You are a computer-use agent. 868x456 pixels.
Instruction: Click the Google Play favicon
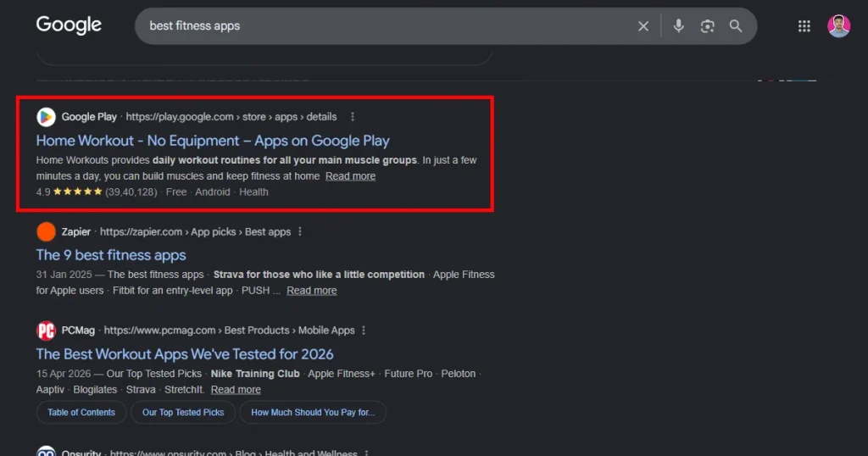tap(46, 117)
